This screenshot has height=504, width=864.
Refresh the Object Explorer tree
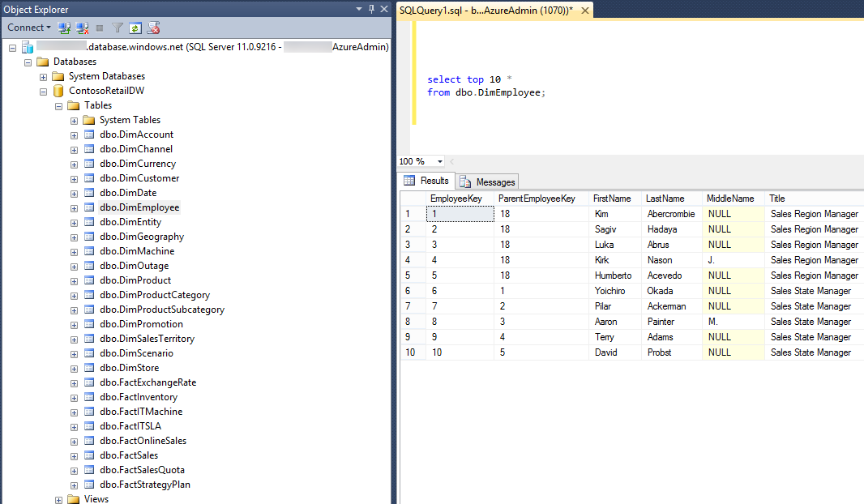point(135,27)
